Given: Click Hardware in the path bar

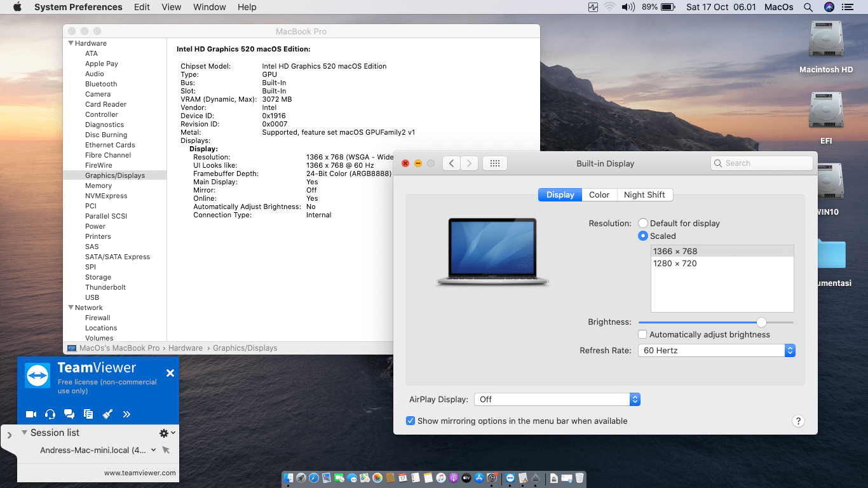Looking at the screenshot, I should pyautogui.click(x=186, y=348).
